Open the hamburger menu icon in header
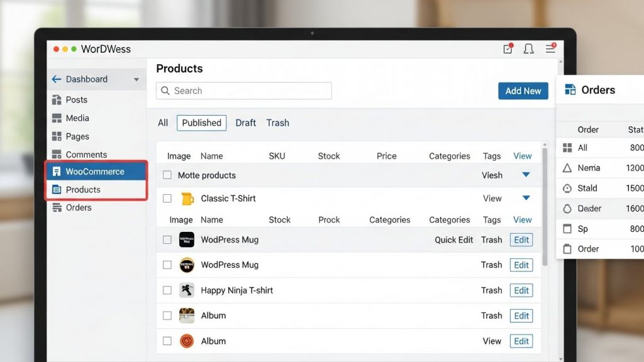This screenshot has width=644, height=362. (550, 48)
